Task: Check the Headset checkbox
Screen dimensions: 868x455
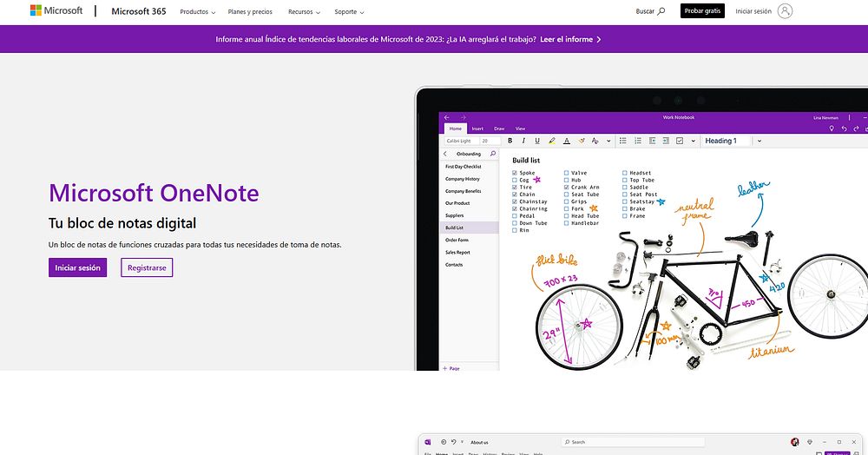Action: (624, 173)
